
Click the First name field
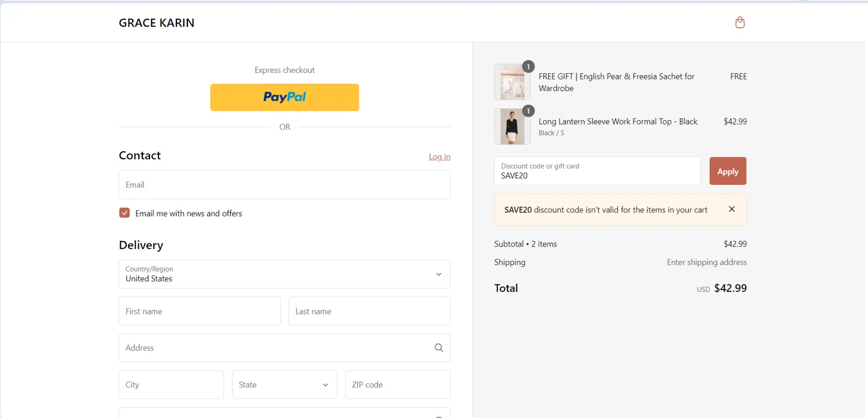pos(200,311)
